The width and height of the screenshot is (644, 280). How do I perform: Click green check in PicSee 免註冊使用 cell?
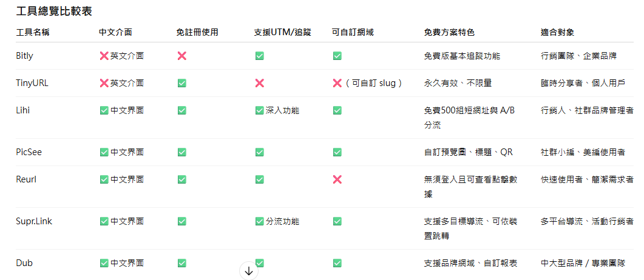(181, 152)
